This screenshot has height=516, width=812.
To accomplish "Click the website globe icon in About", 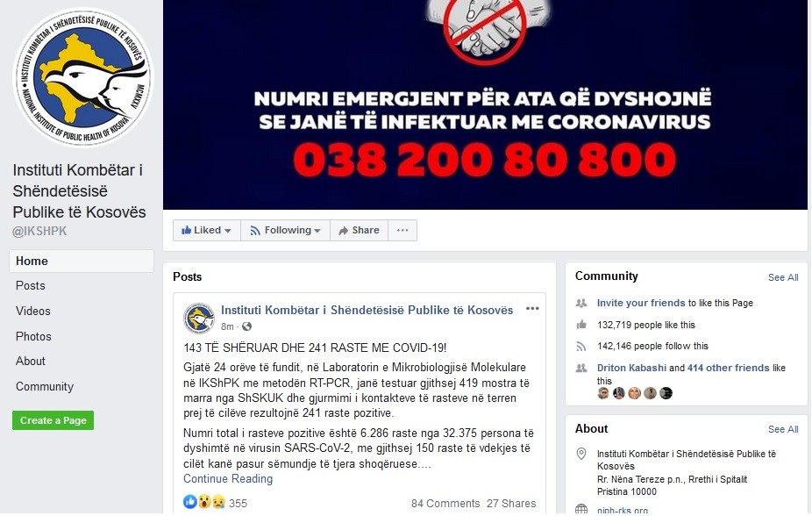I will tap(581, 509).
